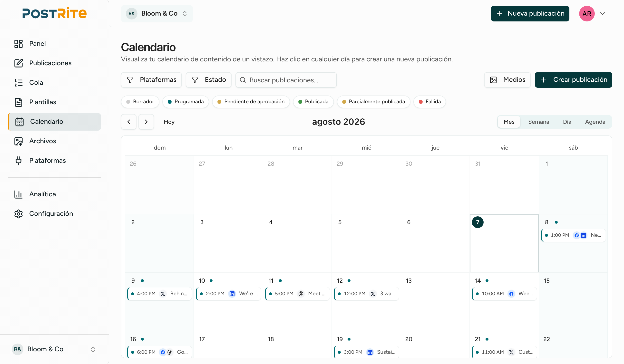
Task: Click the Buscar publicaciones search field
Action: [286, 80]
